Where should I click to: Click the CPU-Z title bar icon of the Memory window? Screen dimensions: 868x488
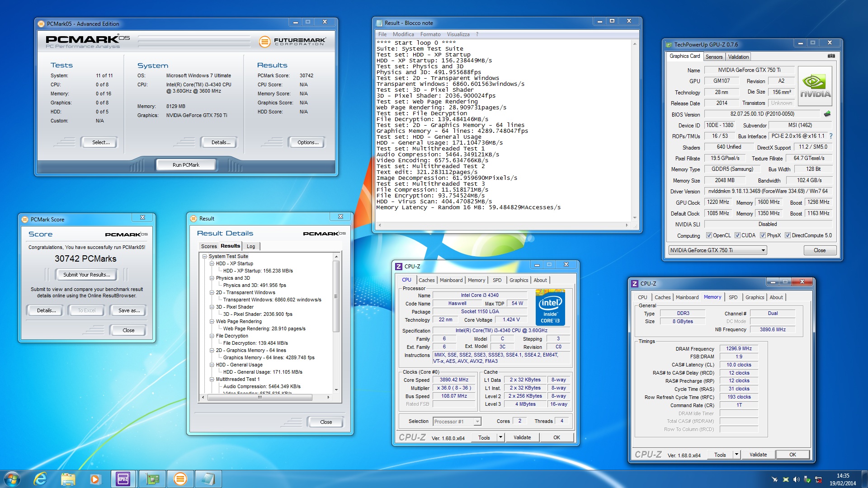(635, 284)
